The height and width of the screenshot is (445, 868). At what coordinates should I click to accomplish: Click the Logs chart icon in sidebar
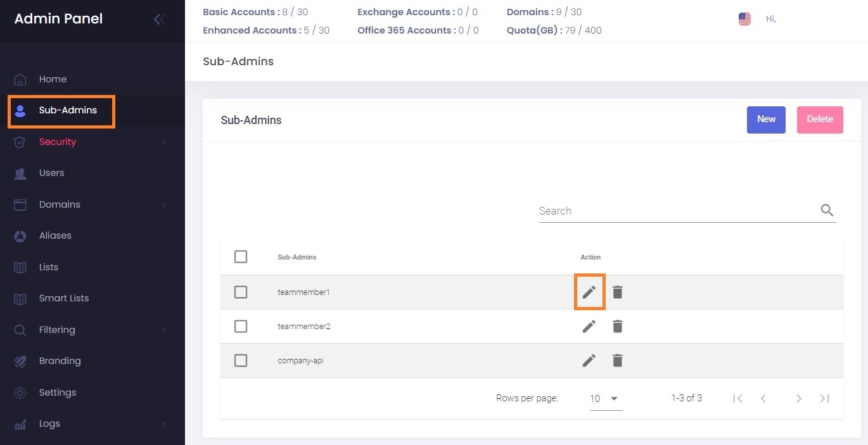click(x=20, y=424)
